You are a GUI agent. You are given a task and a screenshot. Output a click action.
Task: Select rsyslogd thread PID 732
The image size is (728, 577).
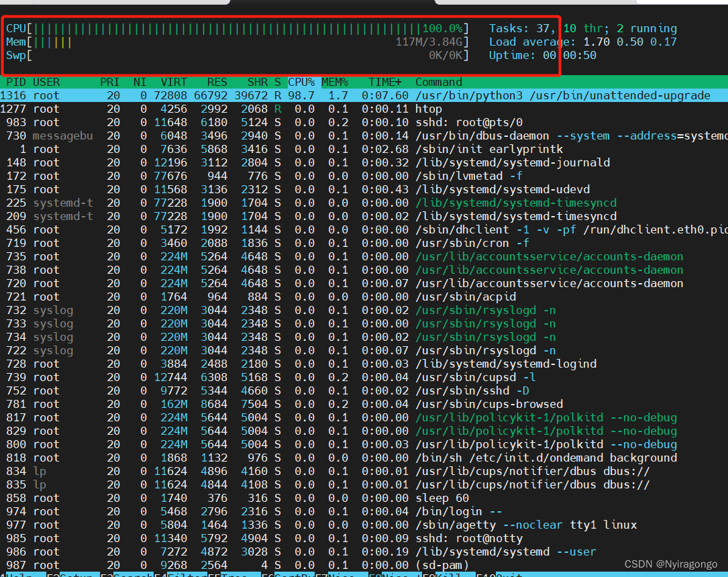pos(364,311)
